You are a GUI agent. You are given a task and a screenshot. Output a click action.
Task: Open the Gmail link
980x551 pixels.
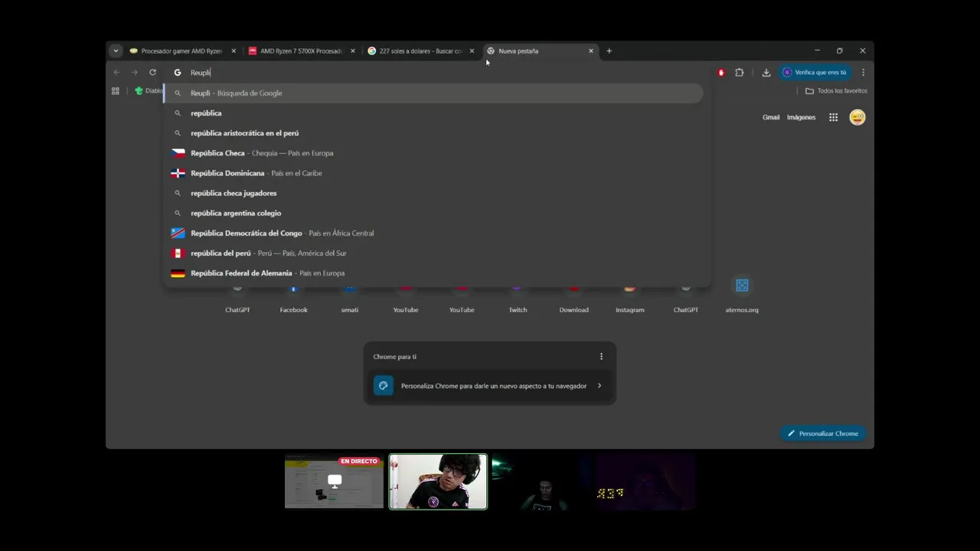(771, 117)
